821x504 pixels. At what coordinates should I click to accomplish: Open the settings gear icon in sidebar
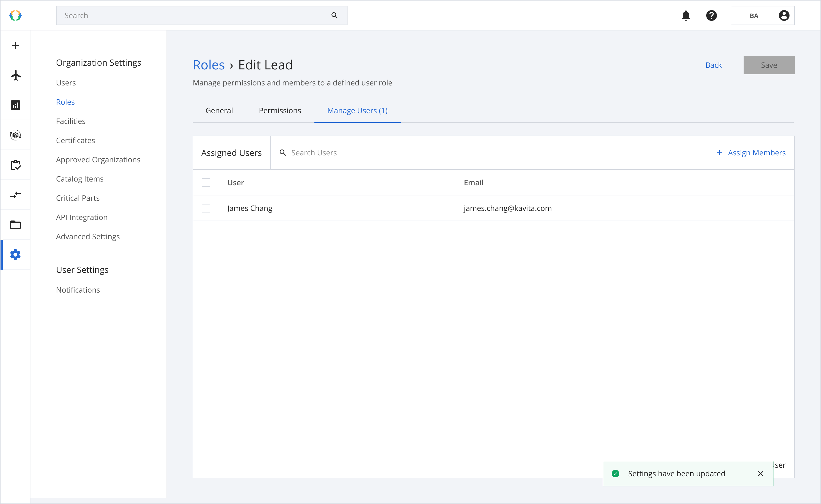click(15, 255)
